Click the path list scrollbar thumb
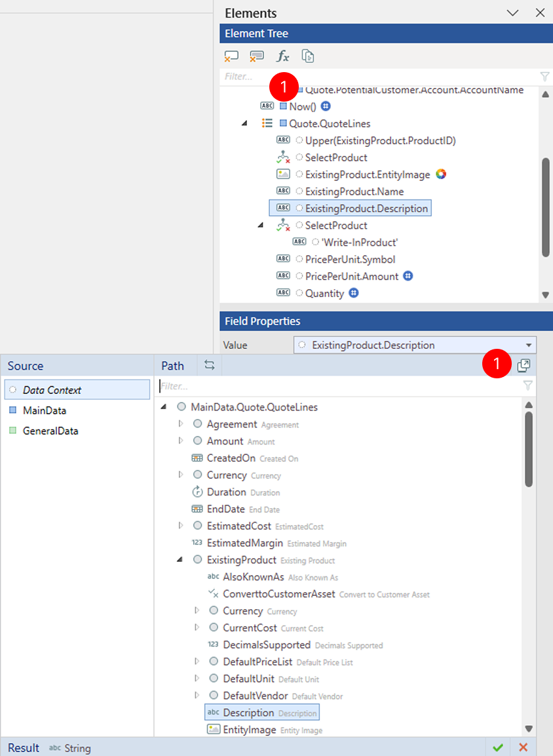 529,449
